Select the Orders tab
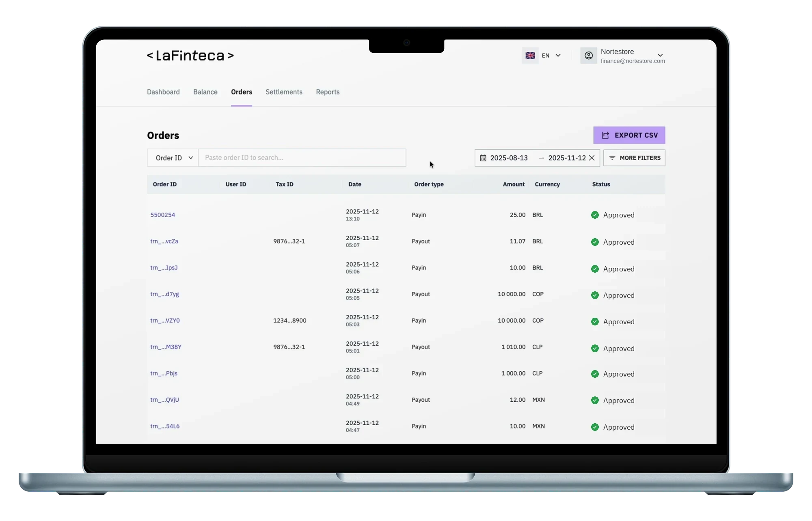 (x=242, y=92)
